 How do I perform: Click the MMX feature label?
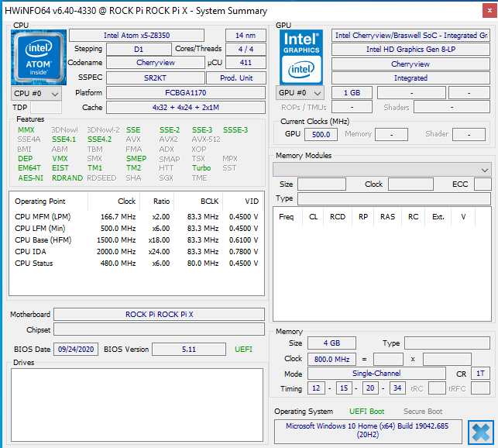pos(26,130)
